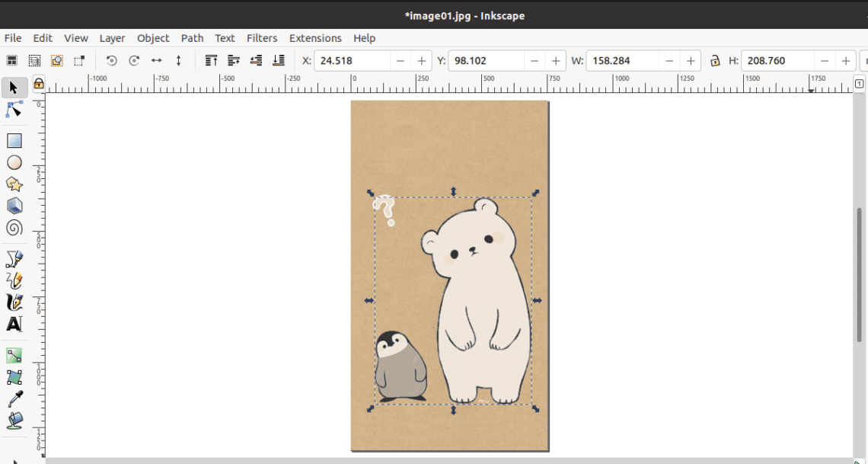Select the Calligraphy pen tool
This screenshot has height=464, width=868.
tap(13, 302)
